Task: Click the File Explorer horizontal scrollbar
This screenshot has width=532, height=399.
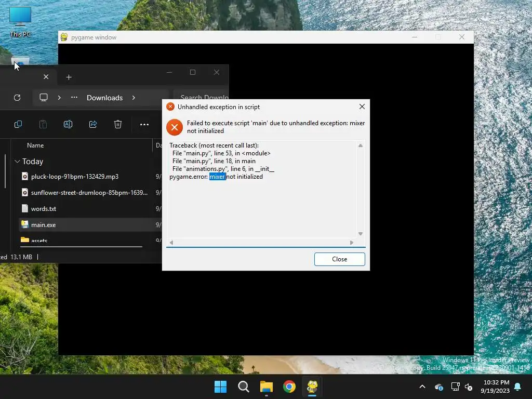Action: pyautogui.click(x=81, y=247)
